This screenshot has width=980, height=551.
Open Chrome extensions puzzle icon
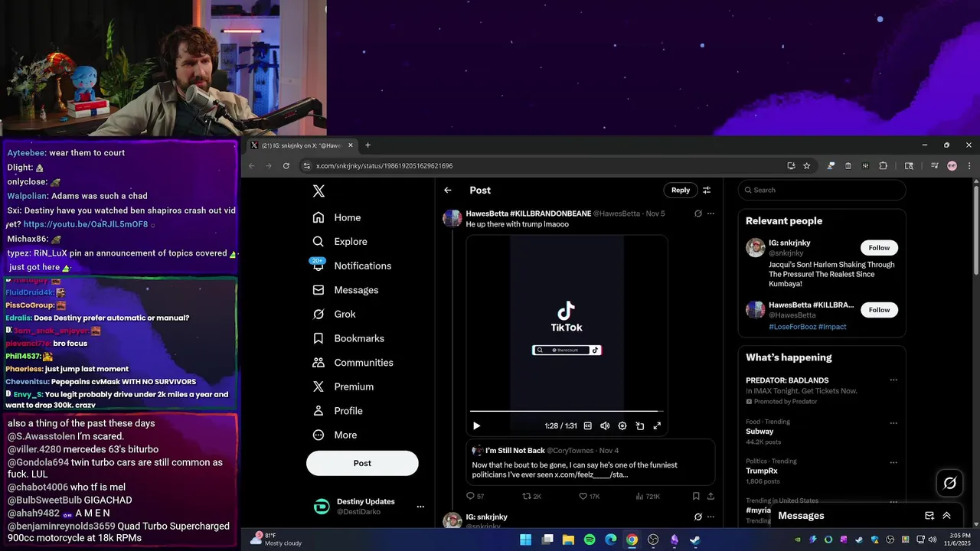[883, 165]
